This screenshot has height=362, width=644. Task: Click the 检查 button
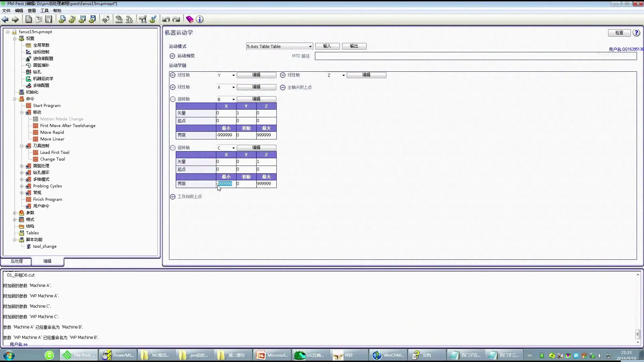pyautogui.click(x=619, y=33)
